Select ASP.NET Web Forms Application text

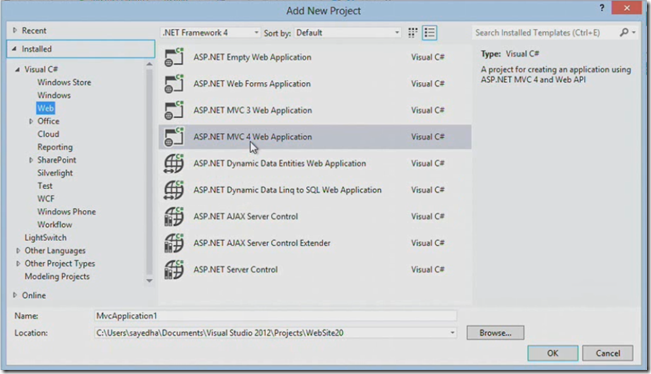(x=252, y=84)
